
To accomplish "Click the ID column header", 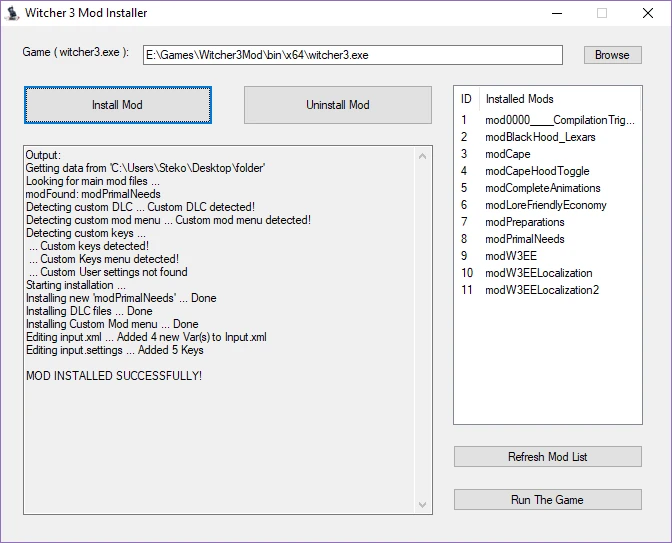I will (466, 99).
